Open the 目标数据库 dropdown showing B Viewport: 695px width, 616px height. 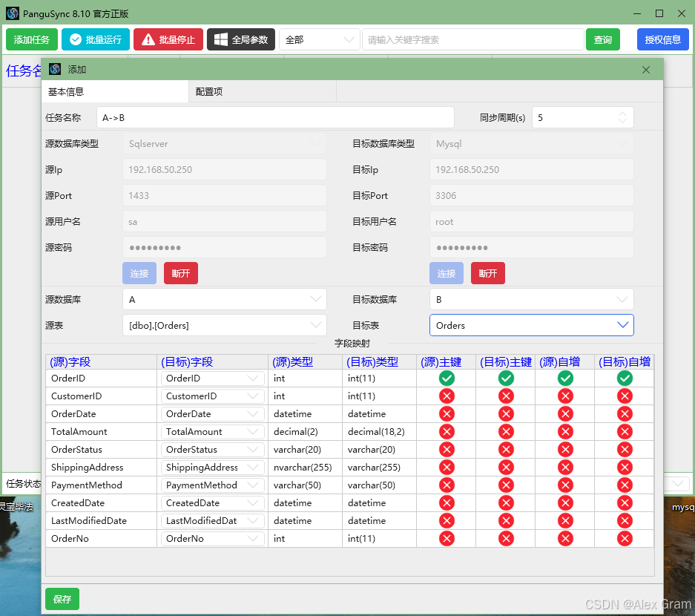click(x=531, y=299)
